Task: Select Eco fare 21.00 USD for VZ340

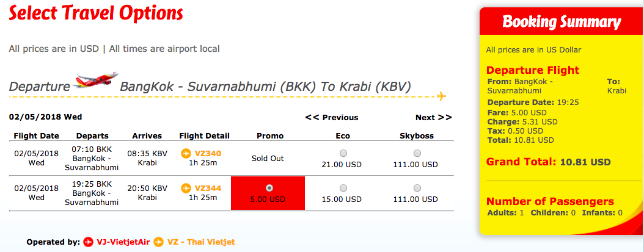Action: click(343, 153)
